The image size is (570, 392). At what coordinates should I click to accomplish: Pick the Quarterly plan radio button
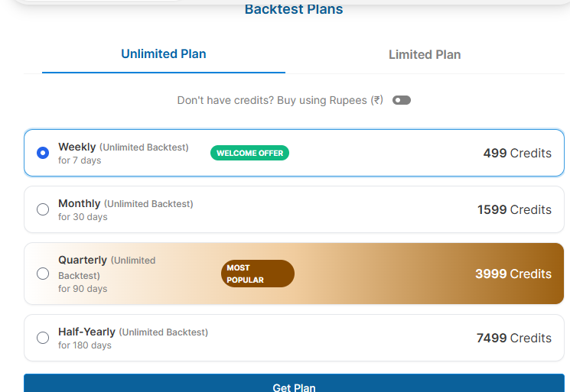pos(43,274)
